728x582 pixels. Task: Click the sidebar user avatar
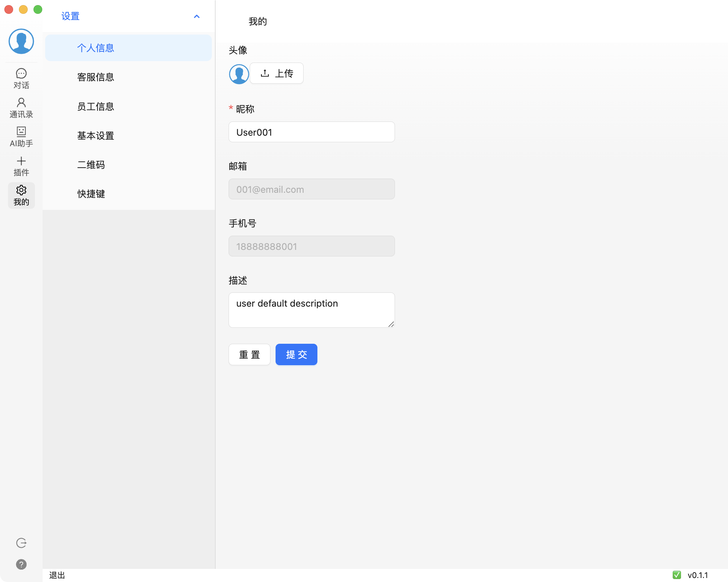(x=21, y=41)
